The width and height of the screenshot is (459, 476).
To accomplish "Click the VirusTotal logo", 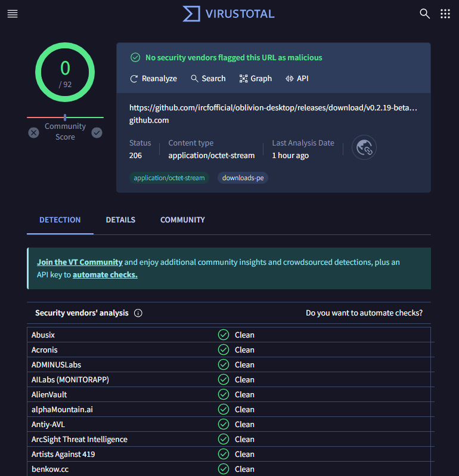I will [x=228, y=14].
